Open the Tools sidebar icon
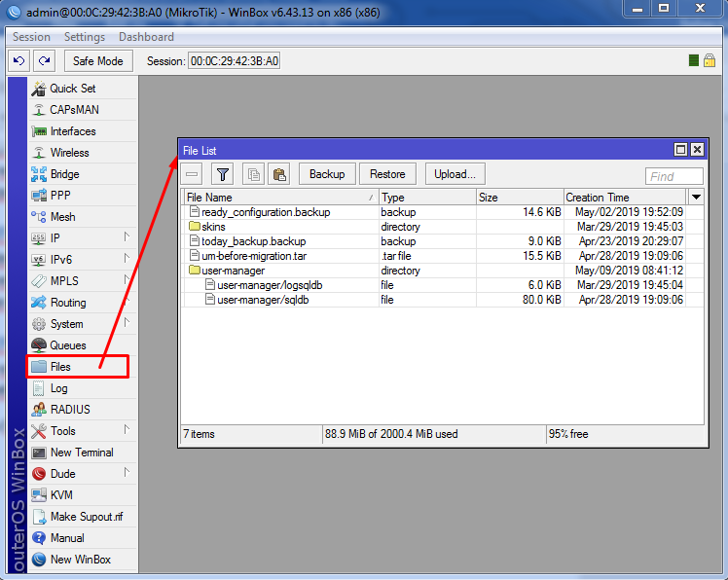 tap(39, 431)
